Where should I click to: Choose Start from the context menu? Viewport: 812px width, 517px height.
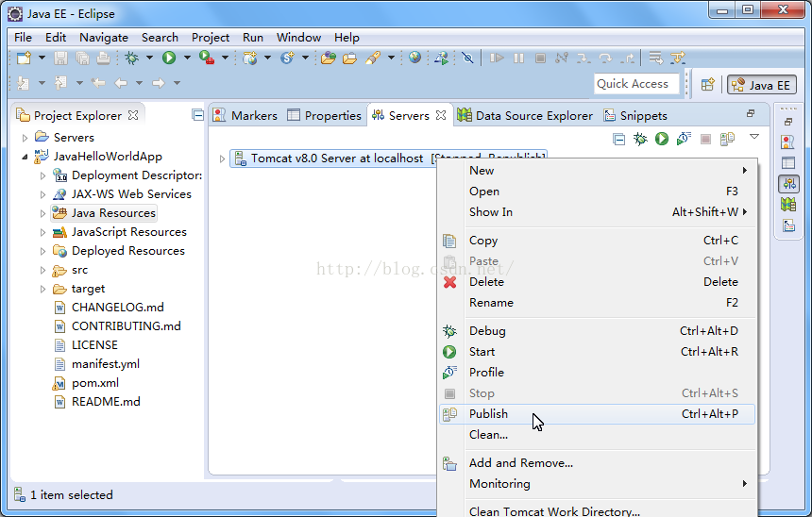click(x=597, y=352)
